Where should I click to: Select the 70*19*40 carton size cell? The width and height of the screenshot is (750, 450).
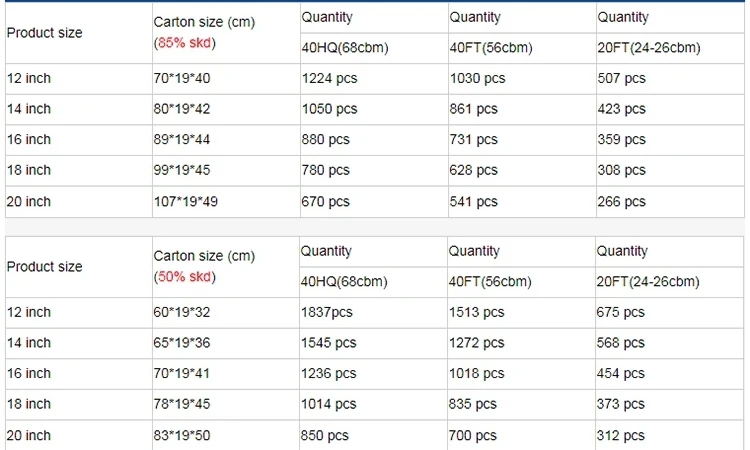[181, 78]
